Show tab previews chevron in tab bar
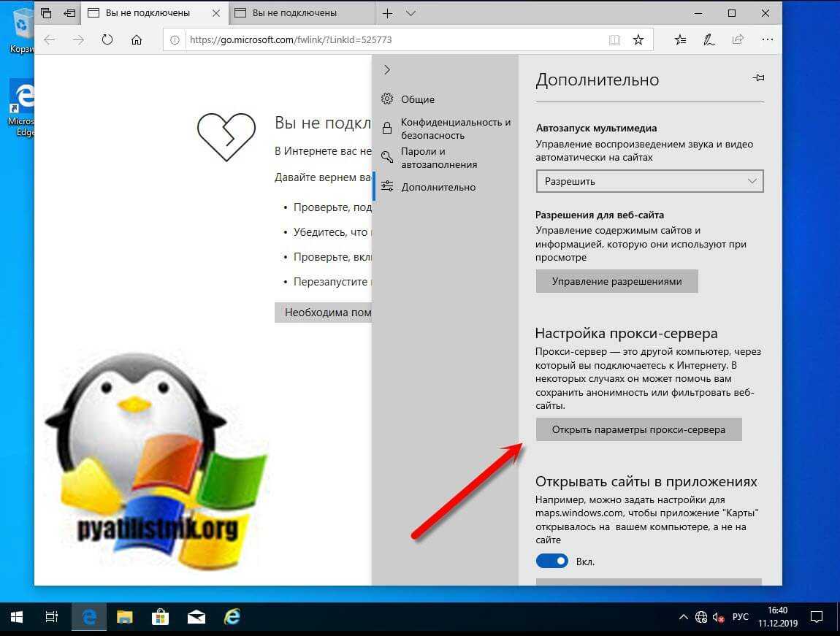 pyautogui.click(x=411, y=13)
